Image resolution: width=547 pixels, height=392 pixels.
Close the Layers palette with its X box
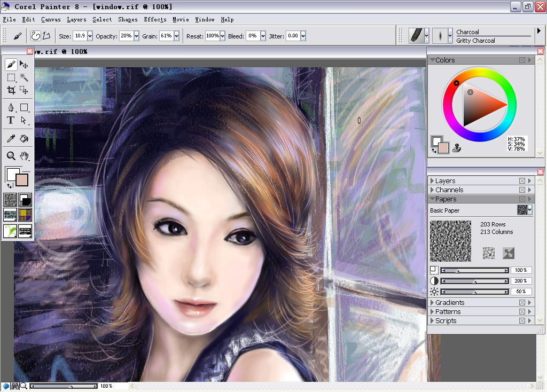point(522,181)
